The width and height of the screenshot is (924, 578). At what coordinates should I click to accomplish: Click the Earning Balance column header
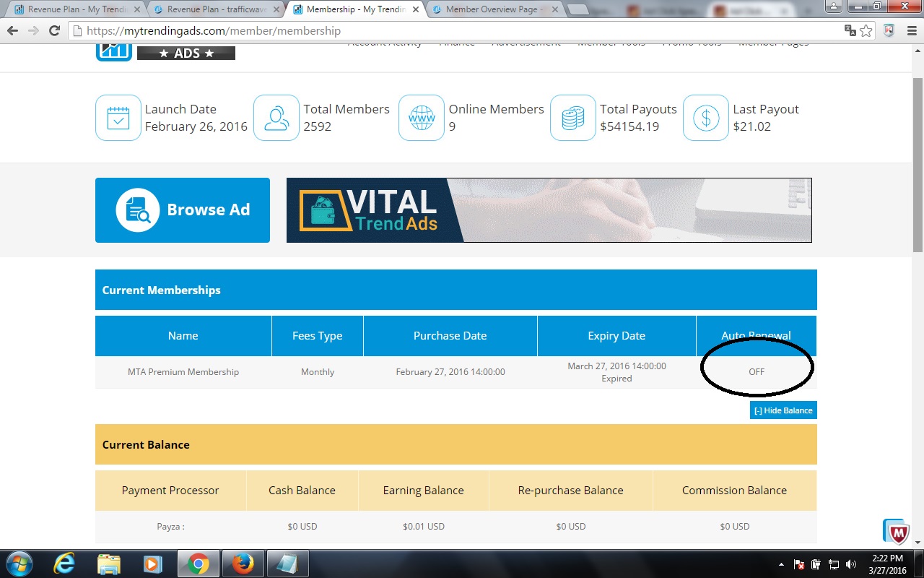424,491
